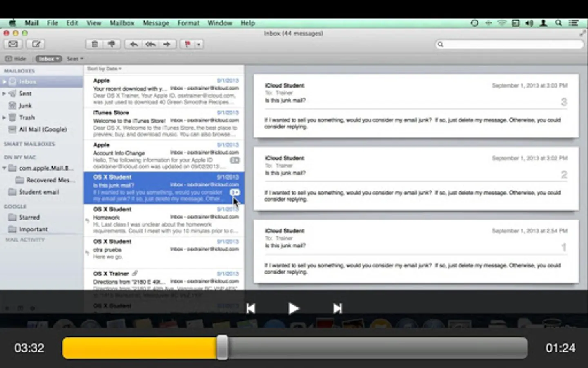Select conversation message numbered 2
Viewport: 588px width, 368px height.
416,179
